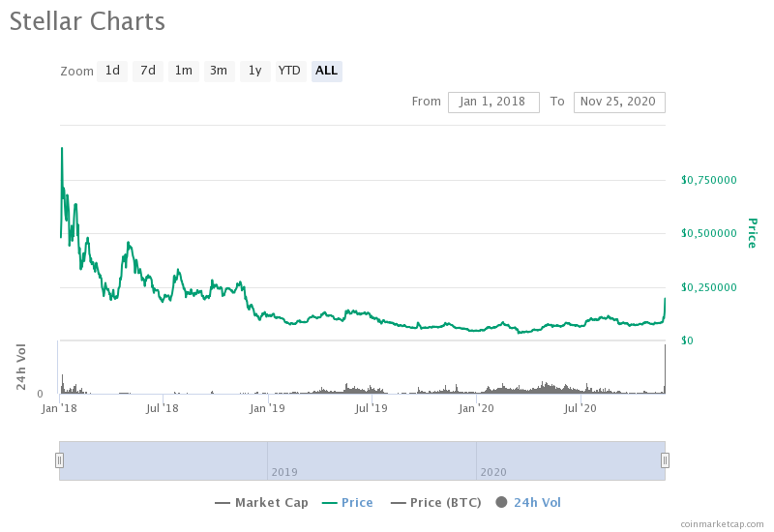
Task: Click the ALL zoom button
Action: tap(327, 71)
